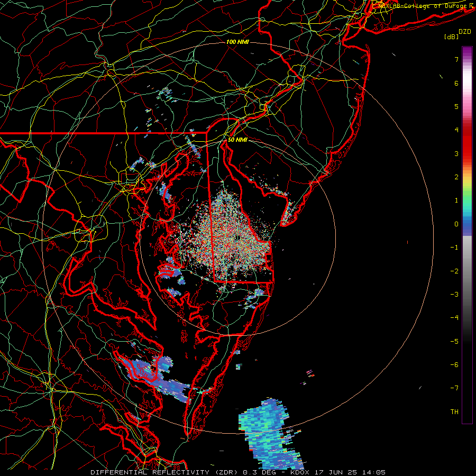Click the "KDOX" radar site identifier
Screen dimensions: 476x476
tap(300, 472)
